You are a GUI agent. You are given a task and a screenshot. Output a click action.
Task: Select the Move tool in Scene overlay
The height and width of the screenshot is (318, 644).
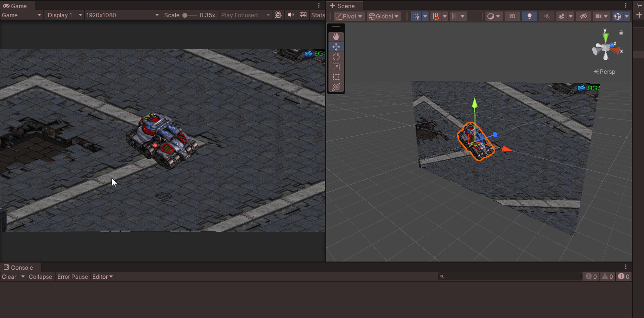click(x=336, y=47)
